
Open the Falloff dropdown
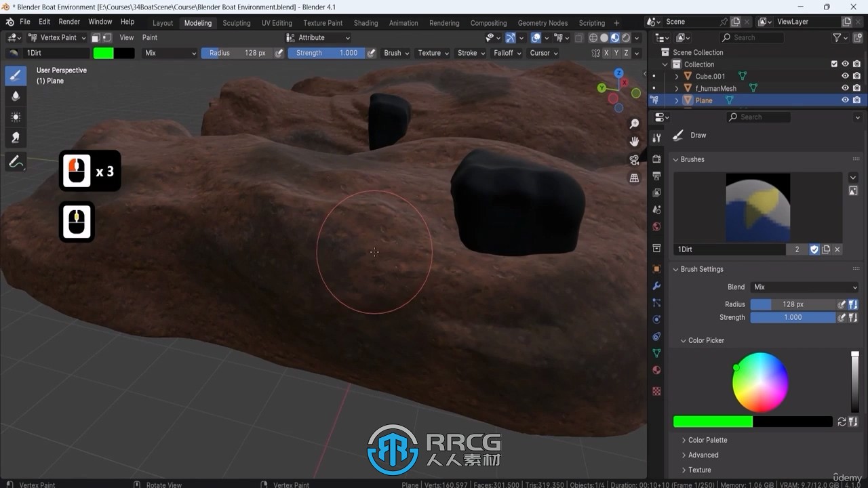pos(507,53)
